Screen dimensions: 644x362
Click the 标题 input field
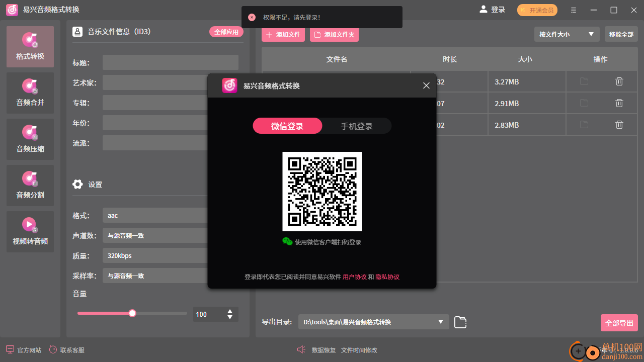171,62
